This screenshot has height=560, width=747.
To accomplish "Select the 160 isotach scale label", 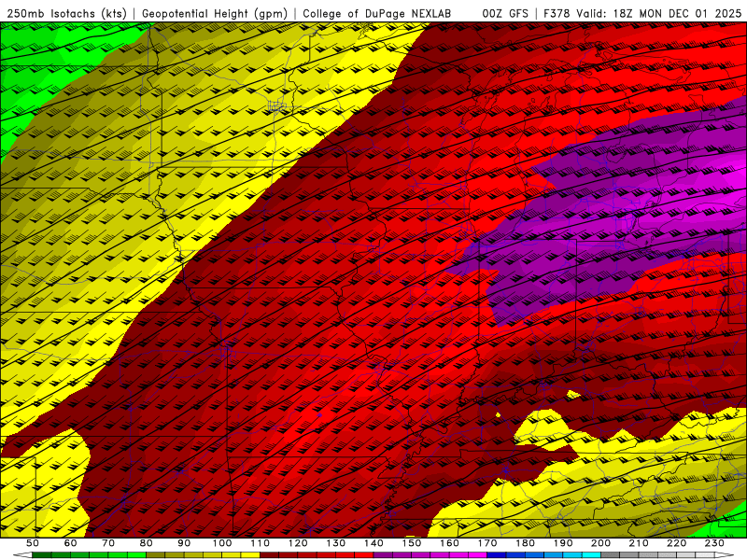I will 449,543.
